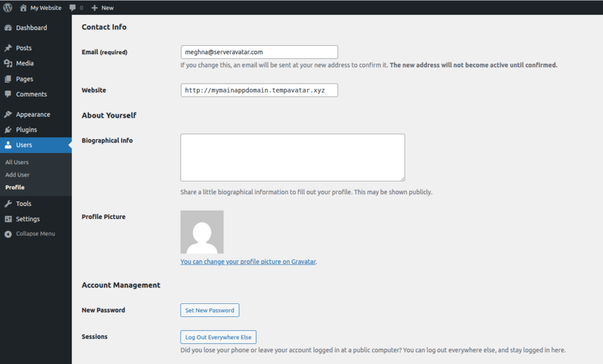The width and height of the screenshot is (603, 364).
Task: Click the Plugins plug icon
Action: tap(9, 130)
